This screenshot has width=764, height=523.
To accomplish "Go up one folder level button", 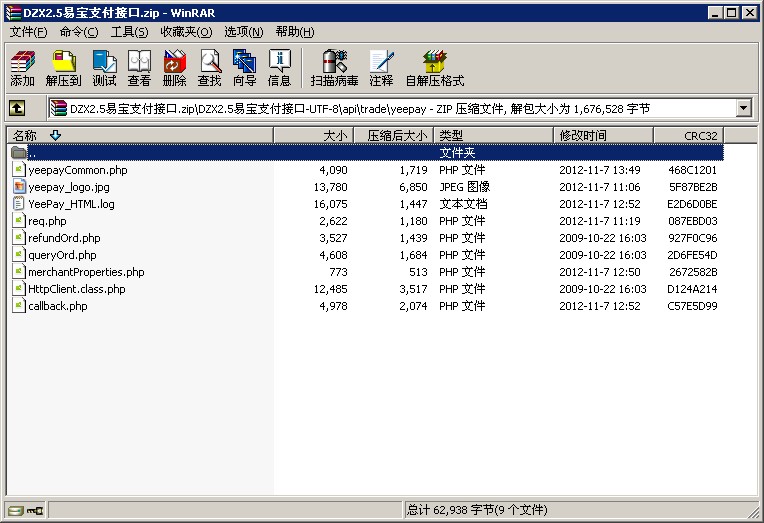I will pyautogui.click(x=17, y=108).
